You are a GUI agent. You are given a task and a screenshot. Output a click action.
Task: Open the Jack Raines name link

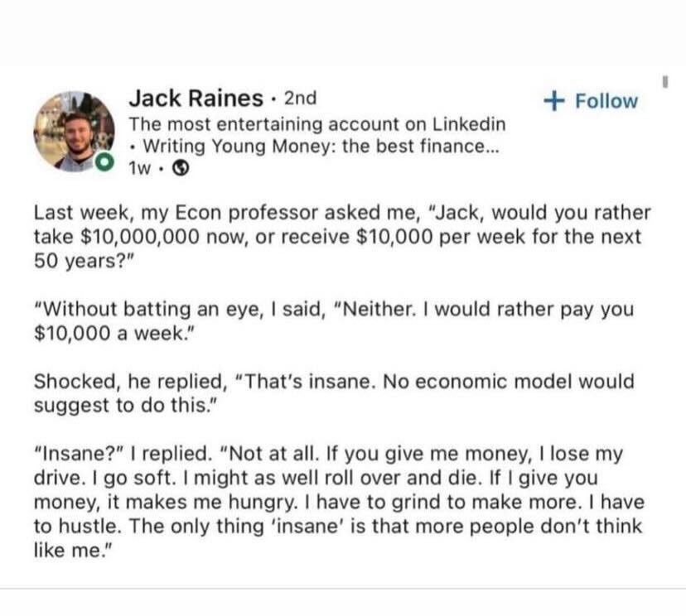point(196,98)
